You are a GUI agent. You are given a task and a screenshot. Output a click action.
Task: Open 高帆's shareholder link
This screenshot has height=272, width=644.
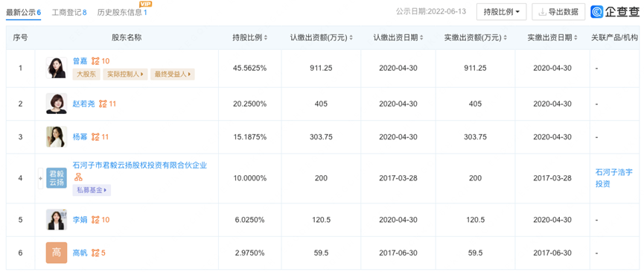pyautogui.click(x=80, y=253)
